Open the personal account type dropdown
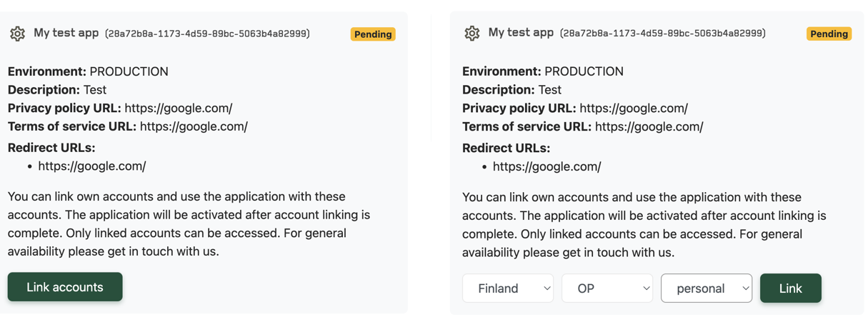This screenshot has height=322, width=868. click(707, 288)
